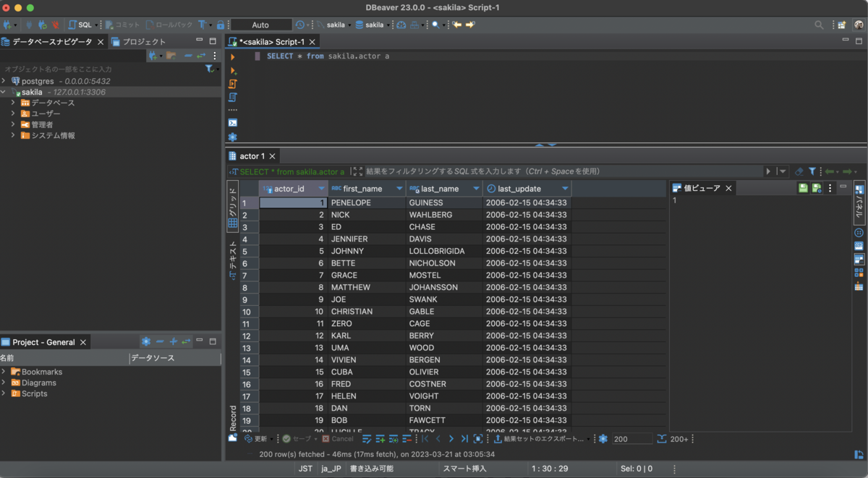Click the 200+ row count button

point(673,439)
